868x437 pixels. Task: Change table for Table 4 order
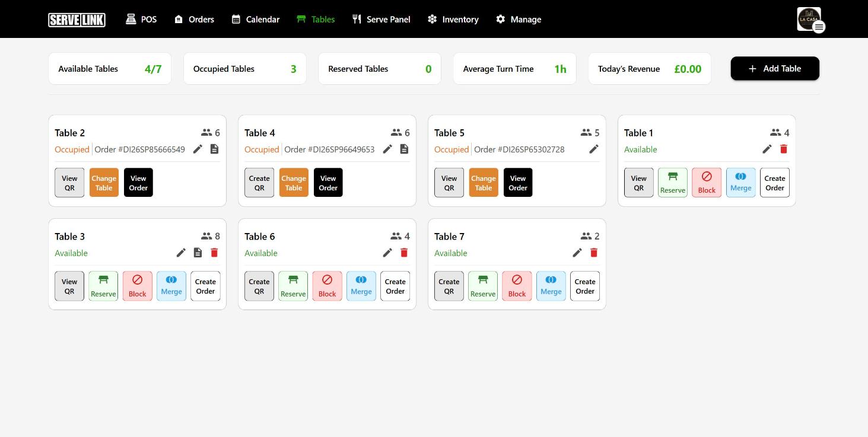pyautogui.click(x=294, y=183)
